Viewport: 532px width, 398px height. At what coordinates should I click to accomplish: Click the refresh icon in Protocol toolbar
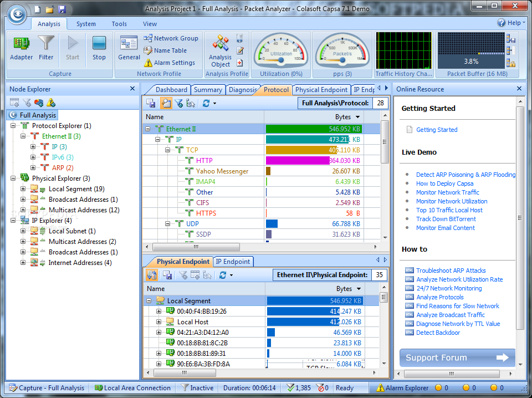pos(206,103)
